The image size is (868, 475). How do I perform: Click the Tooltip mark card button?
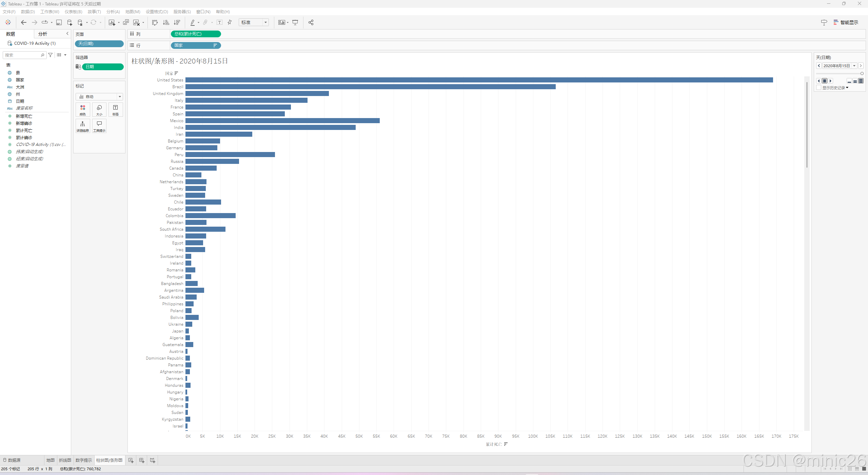click(99, 126)
